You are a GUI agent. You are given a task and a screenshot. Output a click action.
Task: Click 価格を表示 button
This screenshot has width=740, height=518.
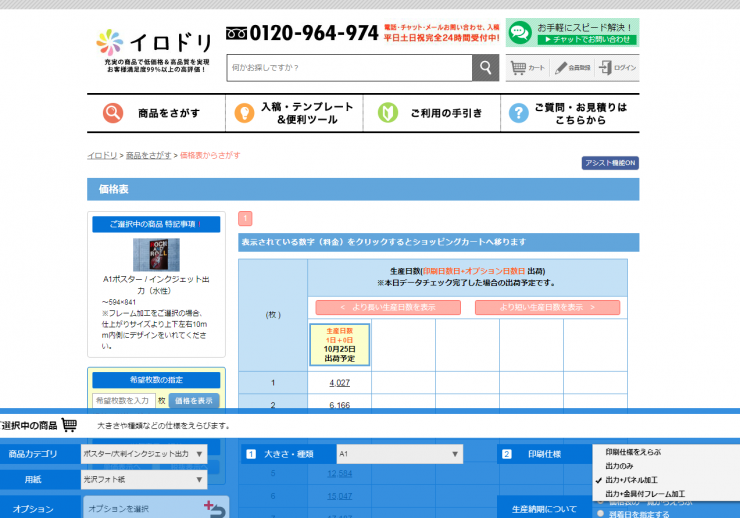193,401
